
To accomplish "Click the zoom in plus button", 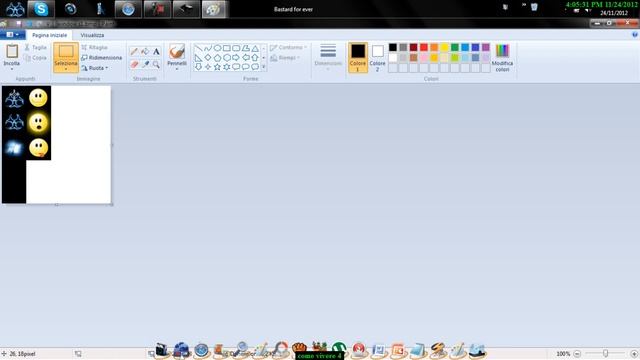I will click(634, 354).
